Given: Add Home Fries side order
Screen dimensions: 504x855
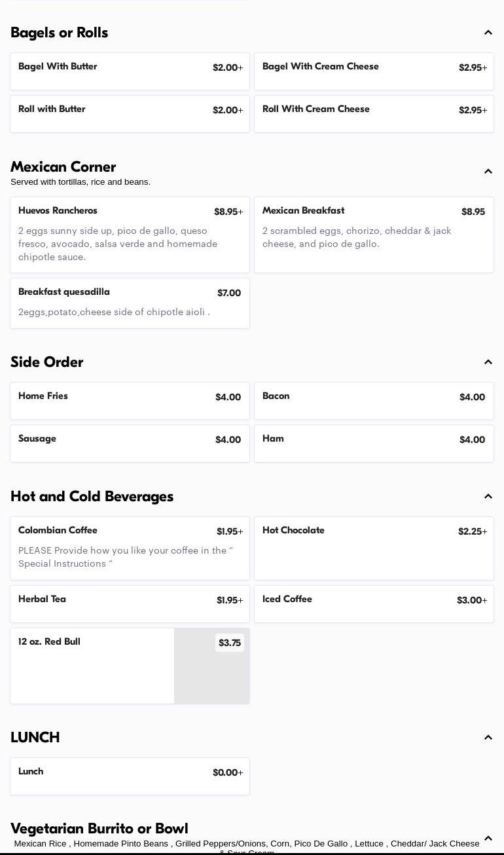Looking at the screenshot, I should coord(130,401).
